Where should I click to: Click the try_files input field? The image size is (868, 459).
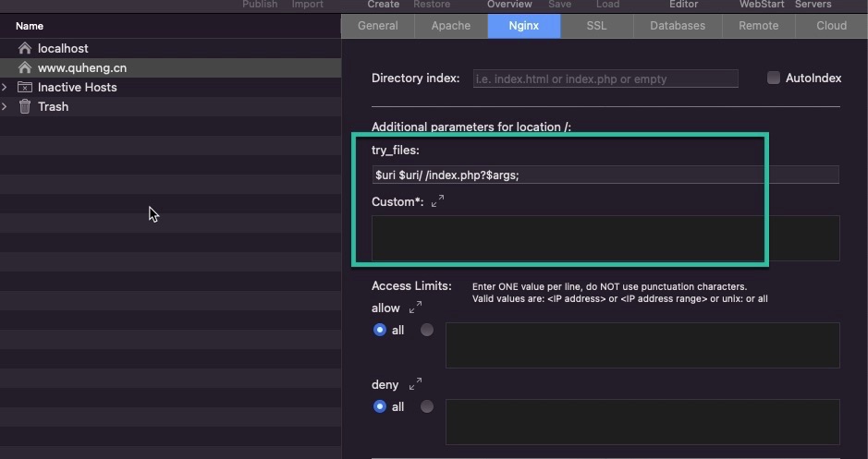point(605,175)
